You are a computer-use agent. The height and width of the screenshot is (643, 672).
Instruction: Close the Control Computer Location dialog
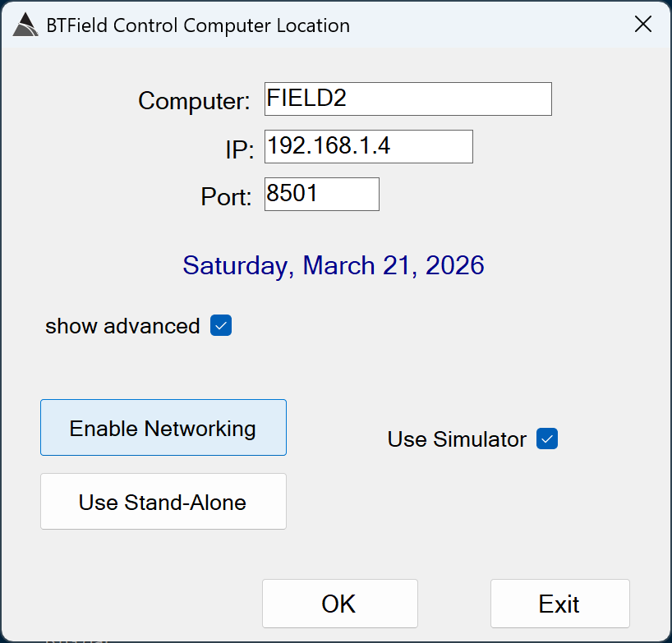643,25
